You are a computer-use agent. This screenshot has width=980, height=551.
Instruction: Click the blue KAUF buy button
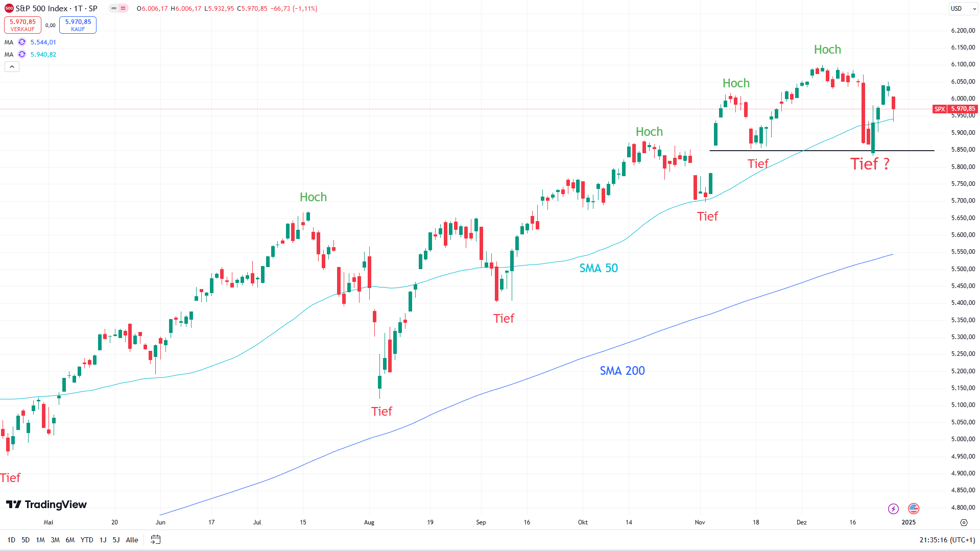click(x=78, y=25)
